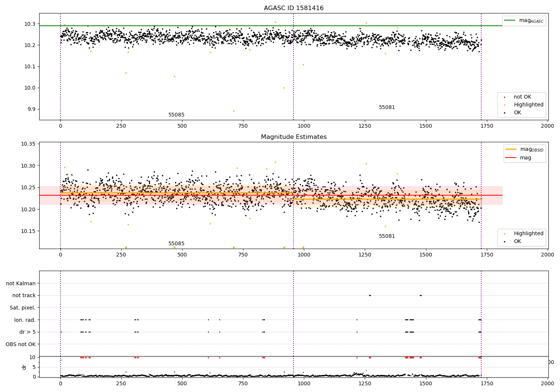Click the 'not track' row label

click(24, 296)
